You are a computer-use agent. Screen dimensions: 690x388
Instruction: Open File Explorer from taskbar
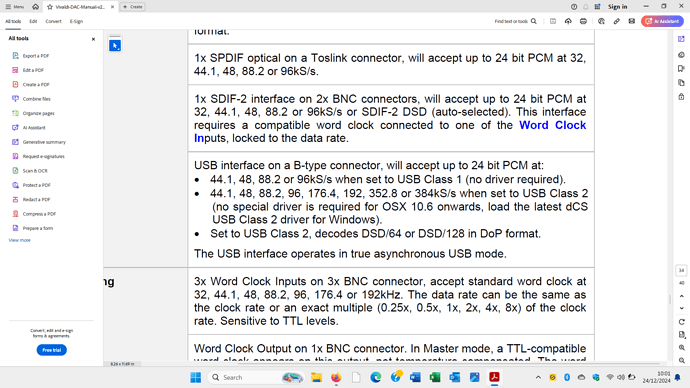[316, 377]
